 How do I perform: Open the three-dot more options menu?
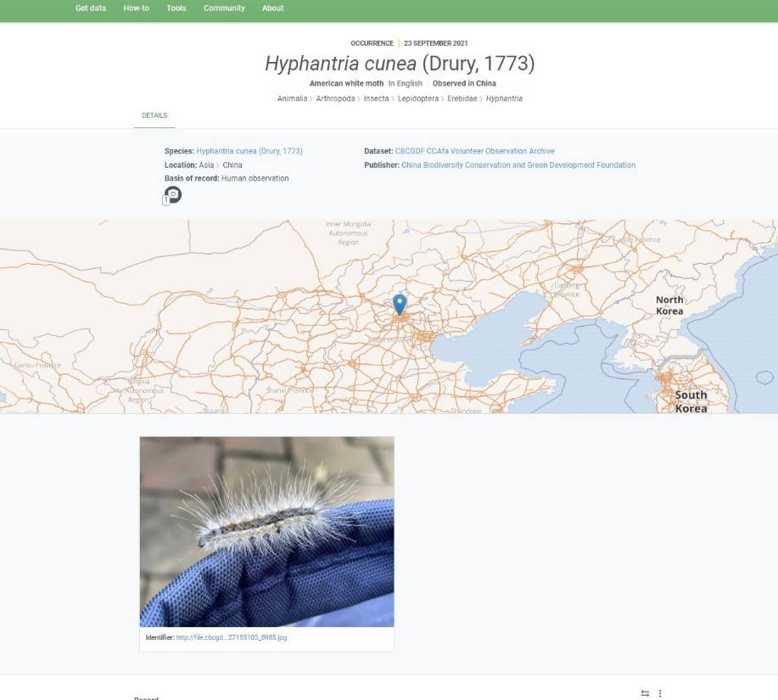click(x=660, y=693)
